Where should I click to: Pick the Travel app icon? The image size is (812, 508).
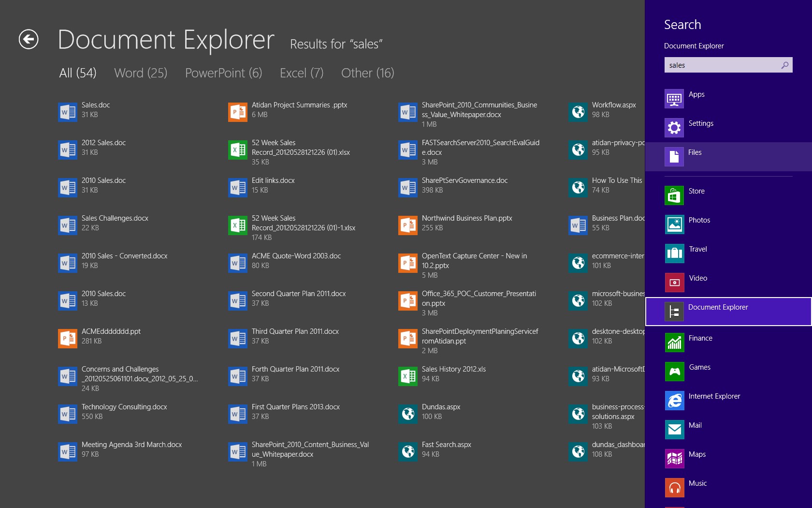coord(674,254)
